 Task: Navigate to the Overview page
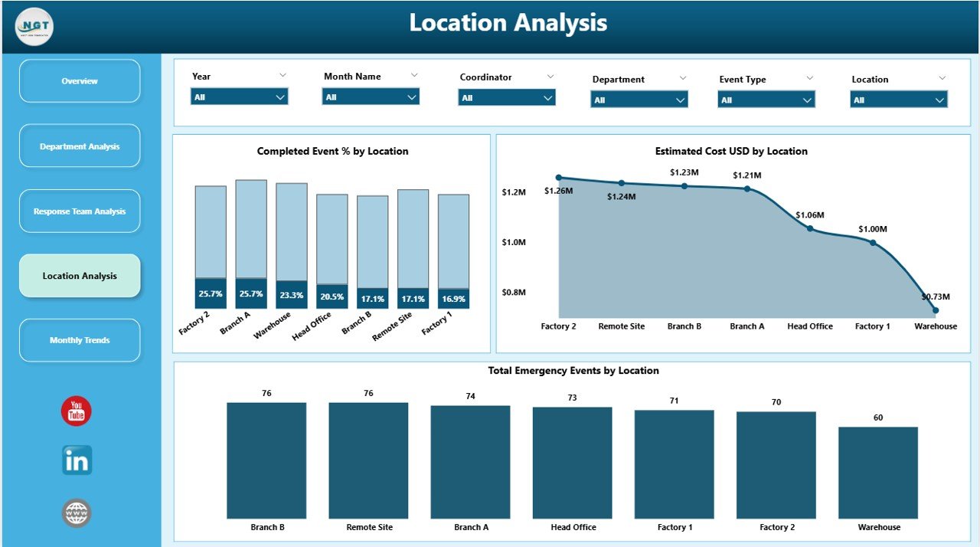[x=80, y=81]
